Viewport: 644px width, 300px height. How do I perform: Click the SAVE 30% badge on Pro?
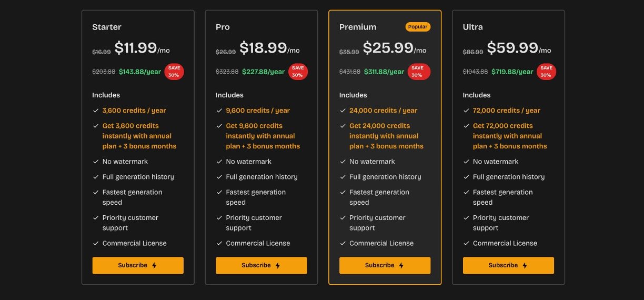pos(298,72)
